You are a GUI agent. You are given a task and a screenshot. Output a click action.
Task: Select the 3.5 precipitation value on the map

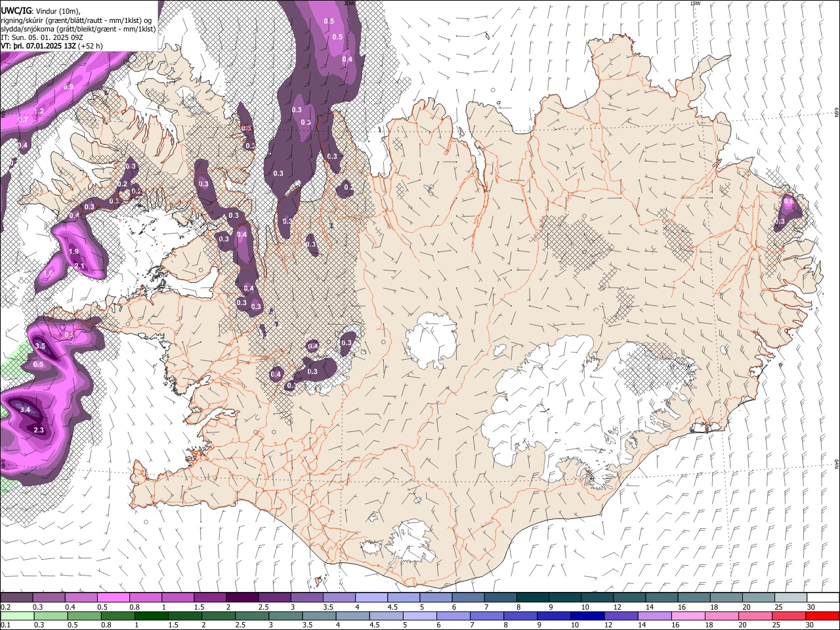pos(39,346)
